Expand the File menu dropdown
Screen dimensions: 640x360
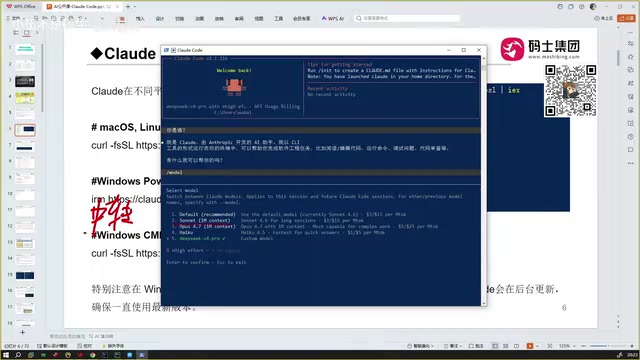[x=16, y=18]
